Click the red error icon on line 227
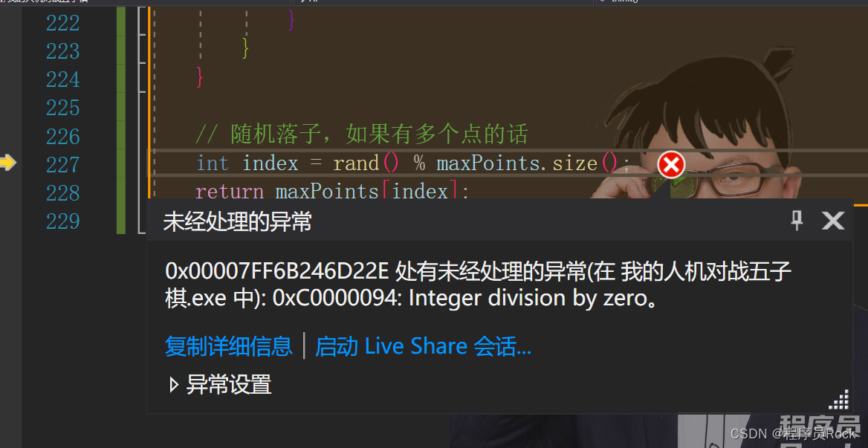The width and height of the screenshot is (868, 448). [671, 165]
